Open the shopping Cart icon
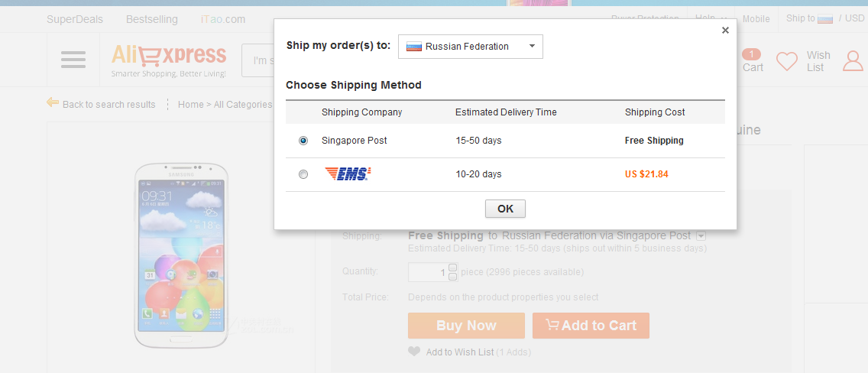This screenshot has height=373, width=868. click(753, 61)
